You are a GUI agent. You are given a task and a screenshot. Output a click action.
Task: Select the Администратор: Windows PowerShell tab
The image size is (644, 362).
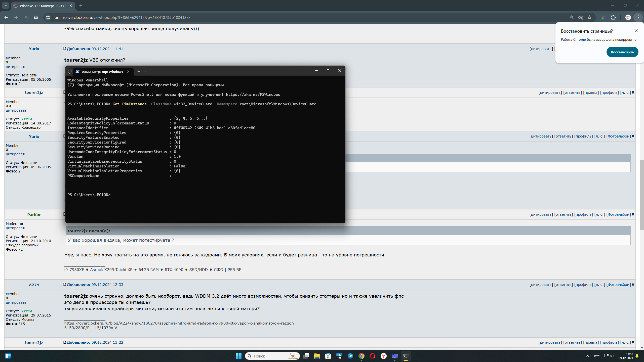[x=102, y=72]
